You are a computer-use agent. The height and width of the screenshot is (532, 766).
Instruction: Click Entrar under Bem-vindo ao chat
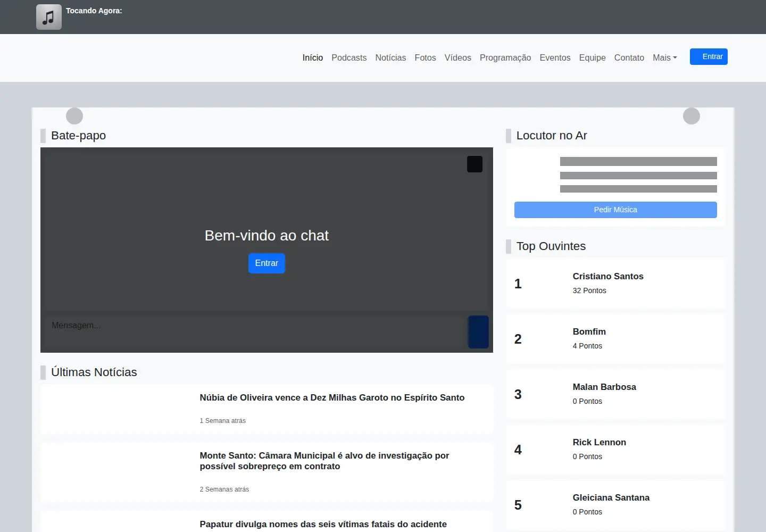[x=267, y=263]
